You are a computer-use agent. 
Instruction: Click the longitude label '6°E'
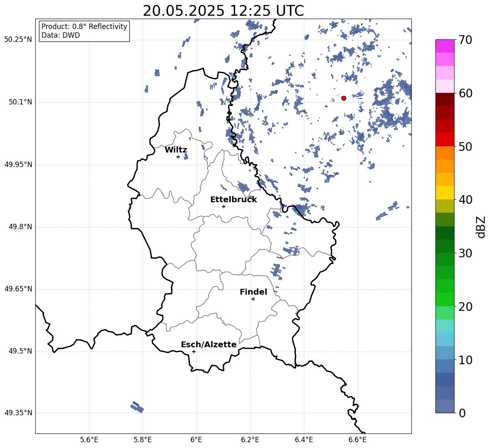point(196,440)
